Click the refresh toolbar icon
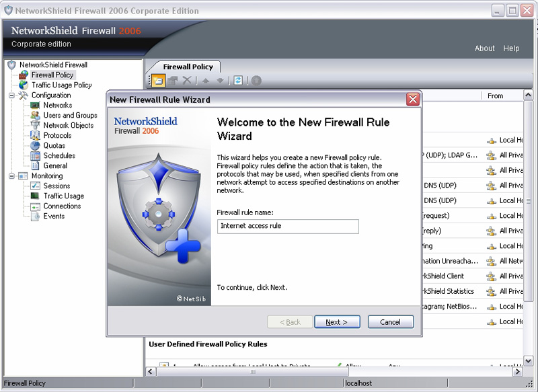Screen dimensions: 538x392 pyautogui.click(x=238, y=81)
